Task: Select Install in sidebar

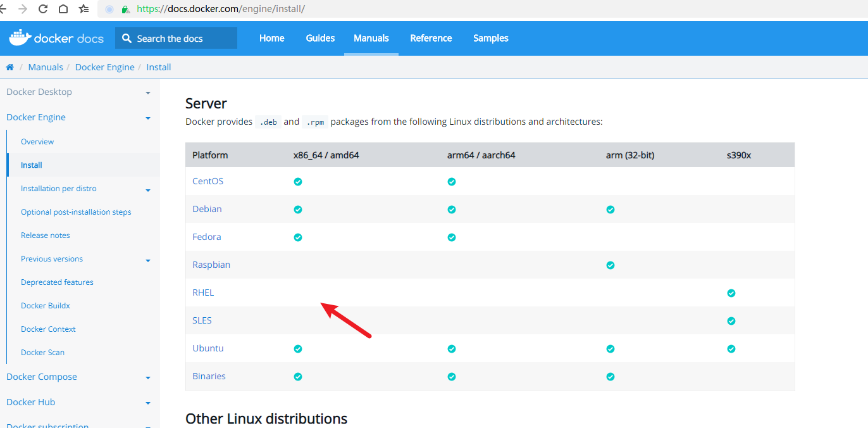Action: click(x=32, y=165)
